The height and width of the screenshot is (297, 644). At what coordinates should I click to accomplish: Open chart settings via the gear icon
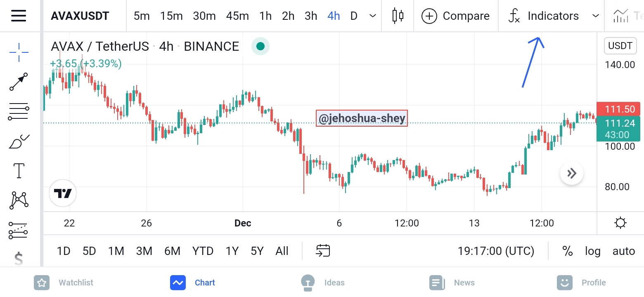(x=620, y=223)
